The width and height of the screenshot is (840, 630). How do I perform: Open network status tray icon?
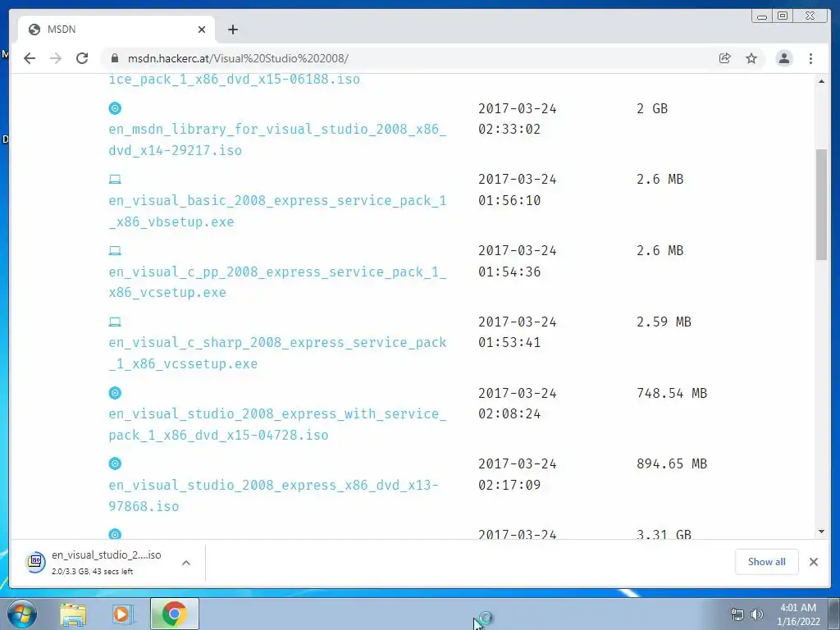[737, 614]
